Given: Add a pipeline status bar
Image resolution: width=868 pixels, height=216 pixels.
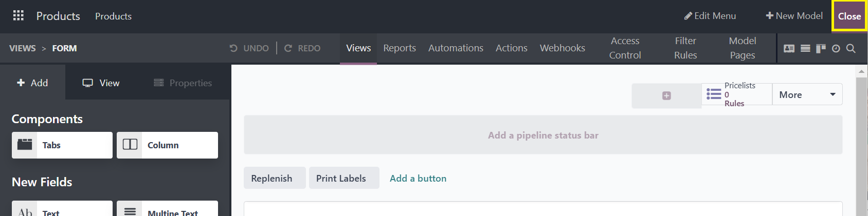Looking at the screenshot, I should (543, 135).
